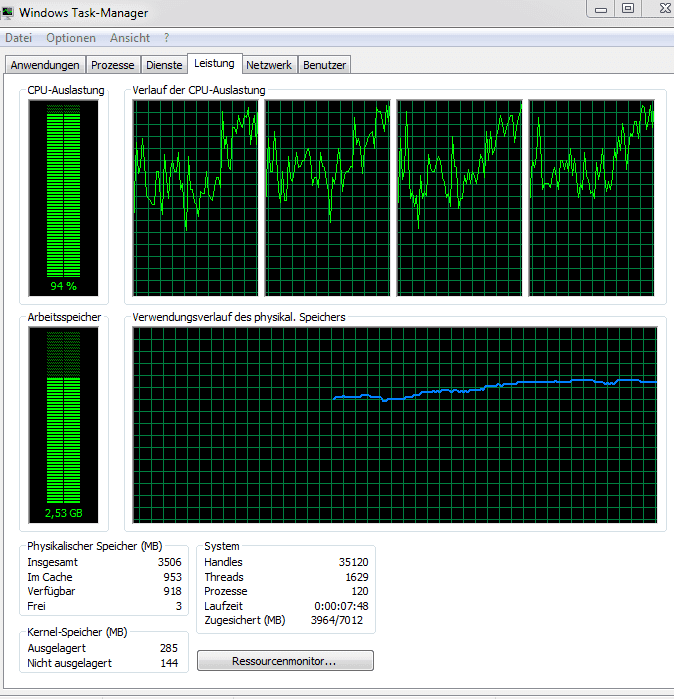Viewport: 674px width, 699px height.
Task: Click the fourth CPU core history graph
Action: [592, 198]
